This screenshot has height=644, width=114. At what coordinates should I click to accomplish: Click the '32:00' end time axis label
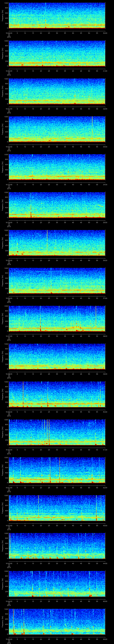tap(105, 109)
